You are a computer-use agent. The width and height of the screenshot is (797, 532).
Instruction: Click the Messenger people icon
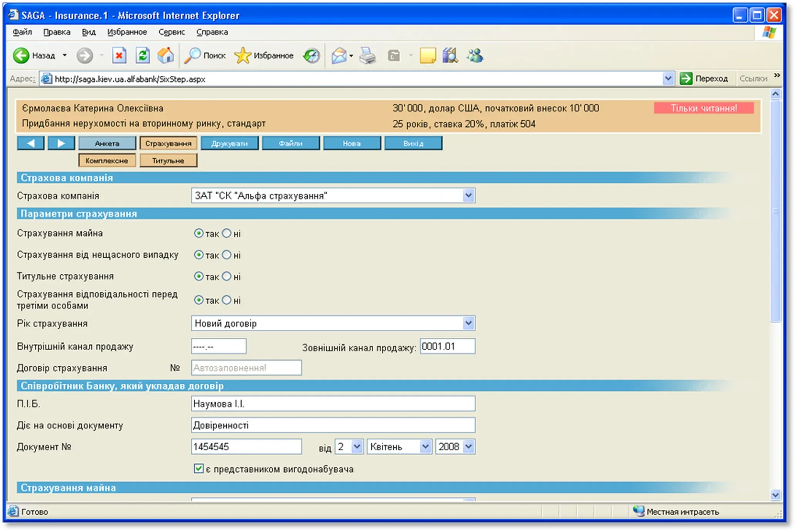tap(475, 56)
